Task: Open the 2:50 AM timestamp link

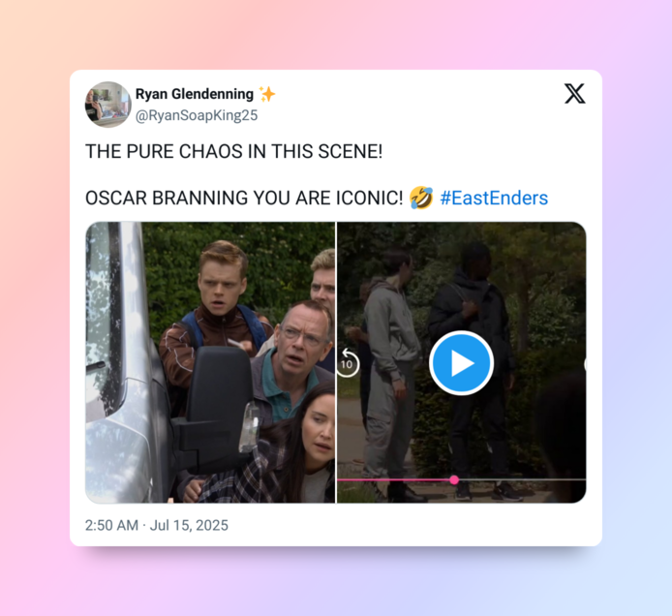Action: [111, 525]
